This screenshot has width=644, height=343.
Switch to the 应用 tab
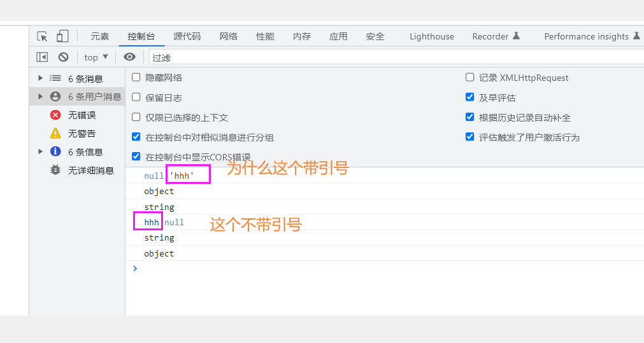(338, 36)
